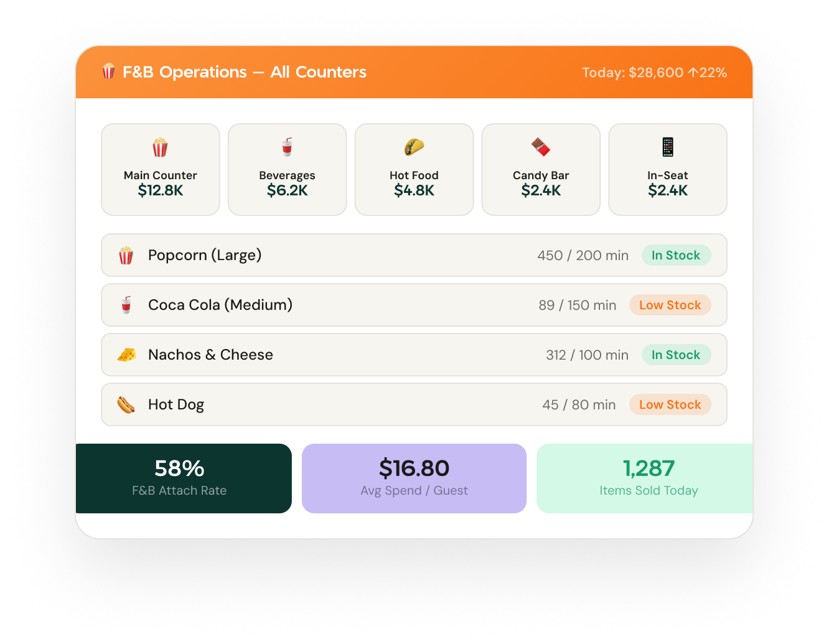Click the In Stock badge for Popcorn
Viewport: 829px width, 644px height.
click(x=676, y=255)
